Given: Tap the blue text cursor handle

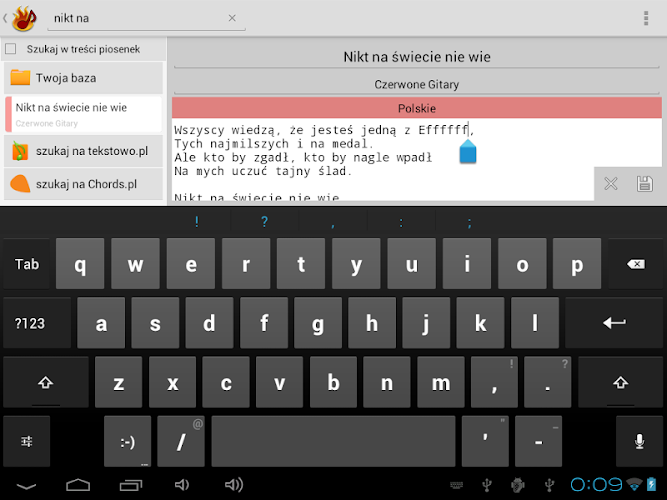Looking at the screenshot, I should [468, 151].
